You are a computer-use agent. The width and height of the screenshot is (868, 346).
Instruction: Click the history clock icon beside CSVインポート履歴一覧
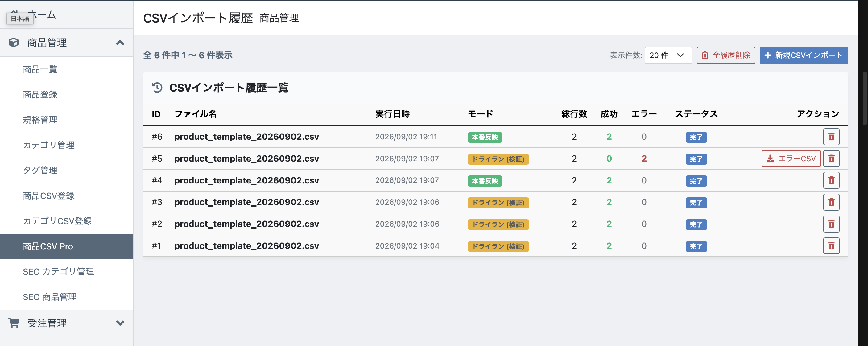[x=157, y=88]
